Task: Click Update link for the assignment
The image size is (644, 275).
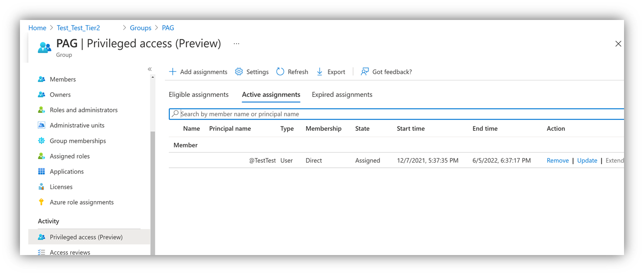Action: click(587, 161)
